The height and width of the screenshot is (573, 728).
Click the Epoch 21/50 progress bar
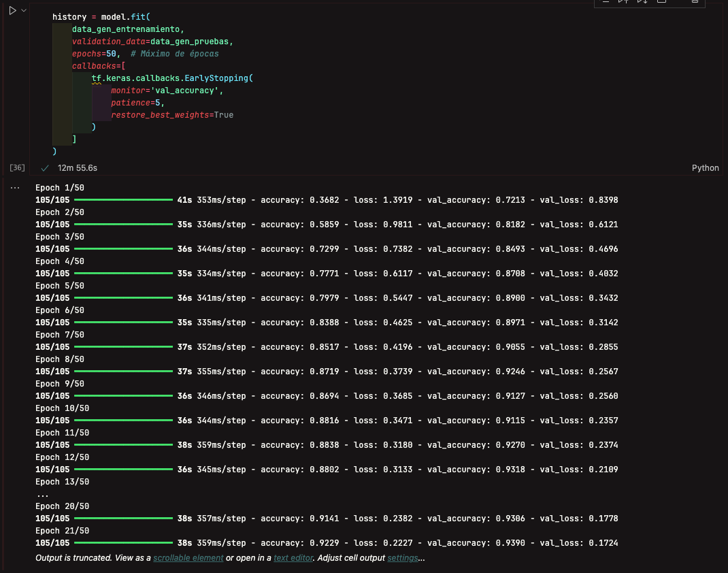[124, 543]
